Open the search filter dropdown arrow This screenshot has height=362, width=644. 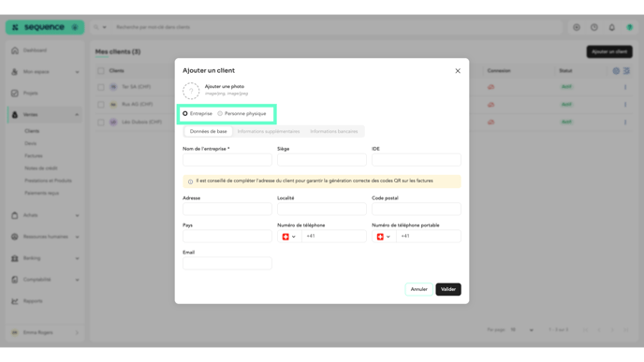[x=104, y=27]
